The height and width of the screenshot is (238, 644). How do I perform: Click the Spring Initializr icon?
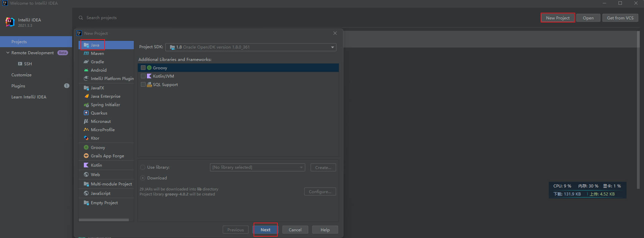point(86,105)
